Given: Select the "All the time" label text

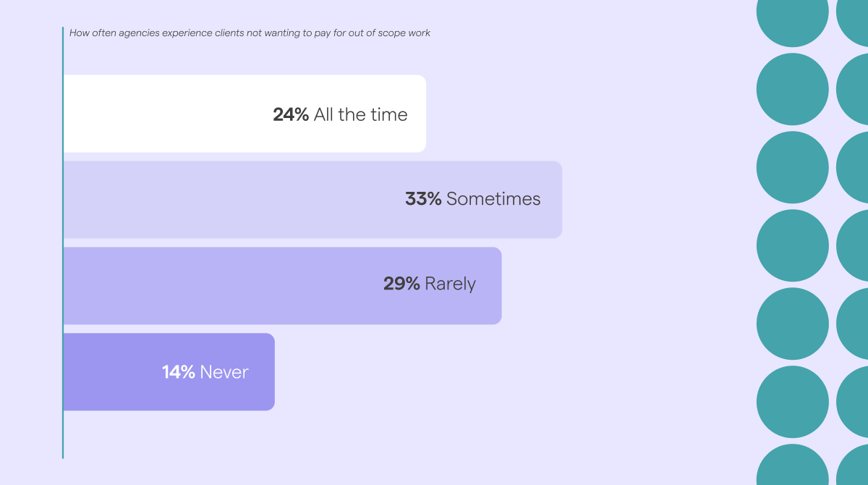Looking at the screenshot, I should [x=360, y=114].
